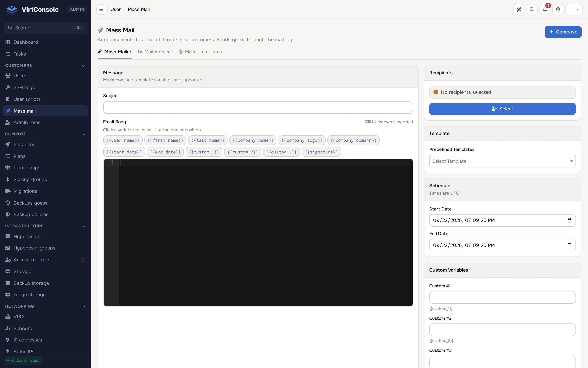
Task: Click the Compose button
Action: (563, 32)
